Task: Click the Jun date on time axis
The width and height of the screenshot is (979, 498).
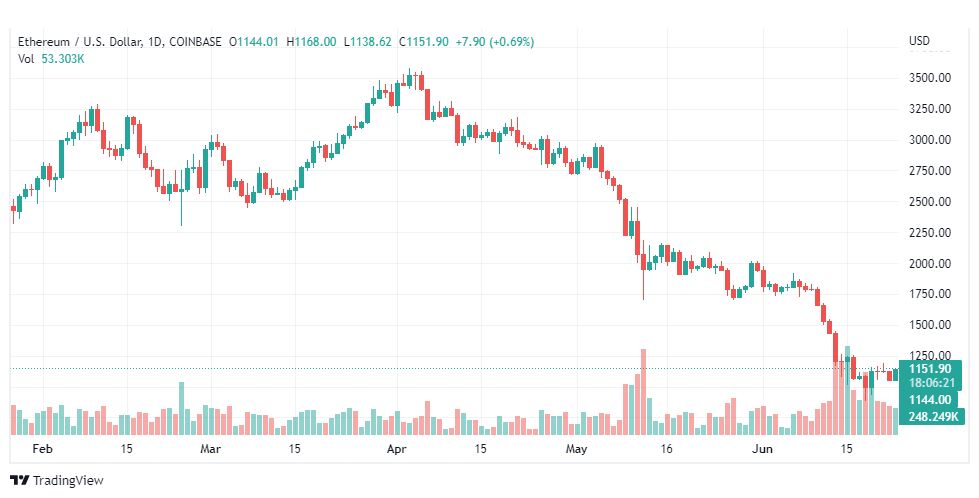Action: [x=762, y=449]
